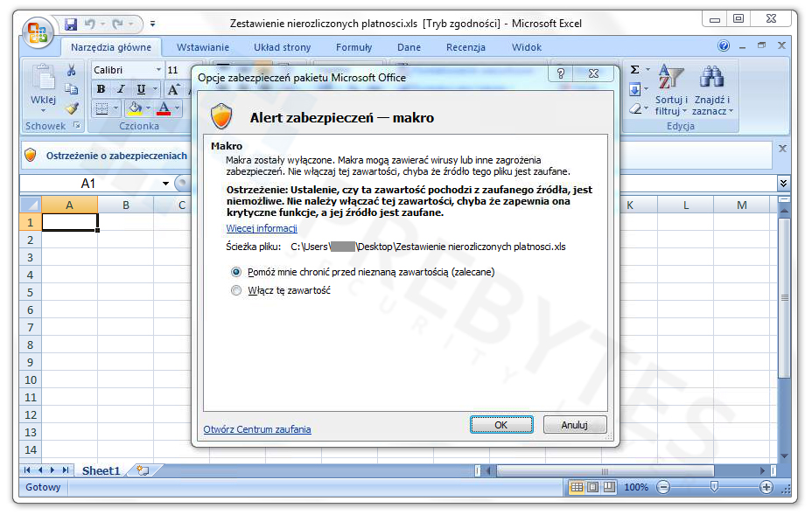Open the Office Button menu
This screenshot has height=515, width=812.
(x=38, y=32)
